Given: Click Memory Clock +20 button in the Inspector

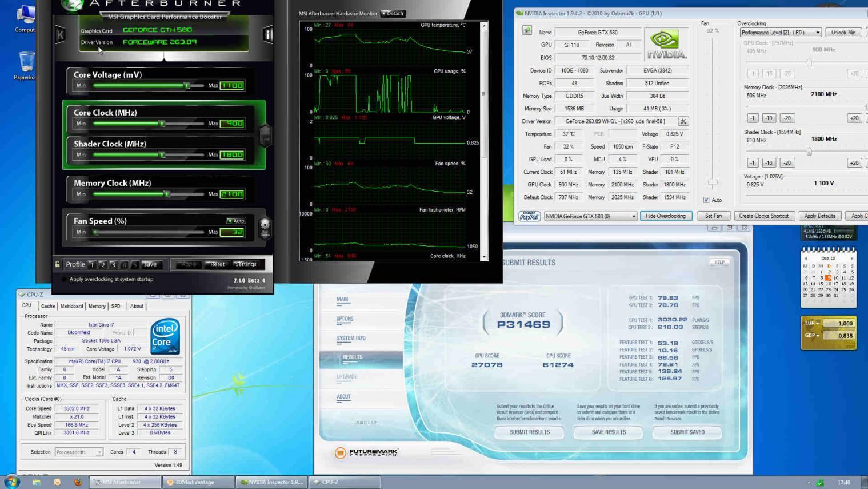Looking at the screenshot, I should click(x=854, y=118).
